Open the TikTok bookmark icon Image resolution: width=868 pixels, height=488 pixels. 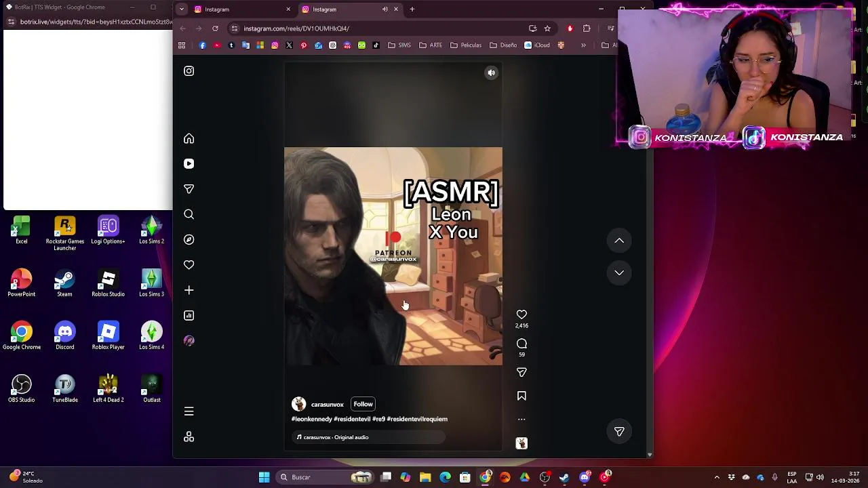point(376,45)
